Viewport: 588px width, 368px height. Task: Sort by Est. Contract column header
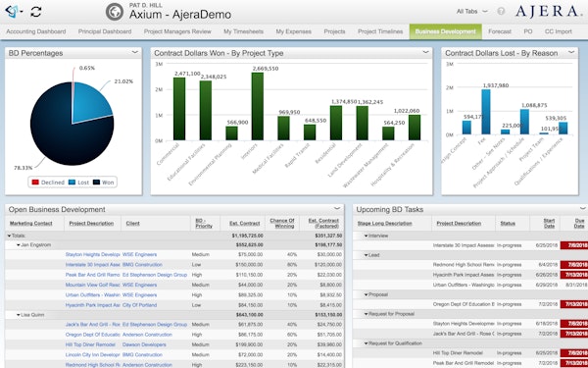244,223
